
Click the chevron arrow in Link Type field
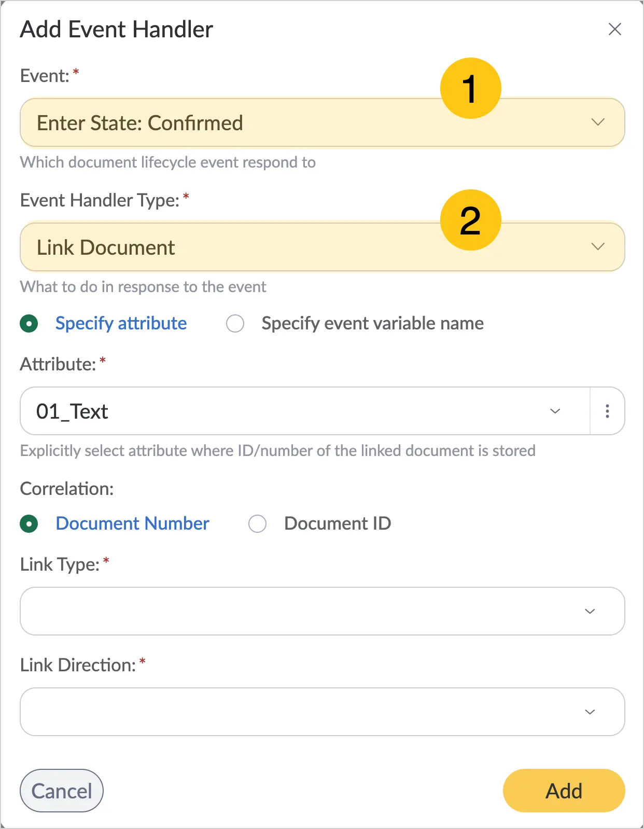[x=590, y=611]
